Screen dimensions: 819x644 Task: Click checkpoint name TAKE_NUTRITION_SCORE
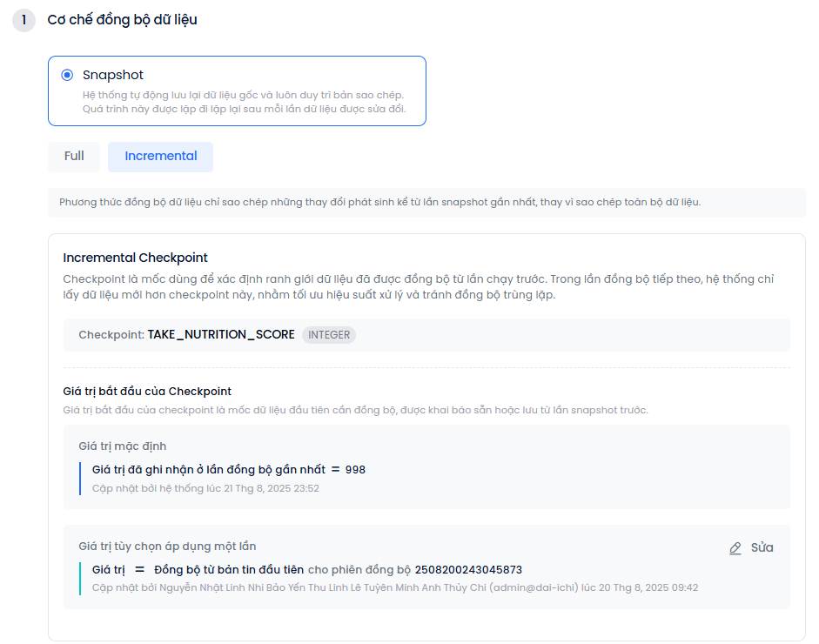click(221, 335)
